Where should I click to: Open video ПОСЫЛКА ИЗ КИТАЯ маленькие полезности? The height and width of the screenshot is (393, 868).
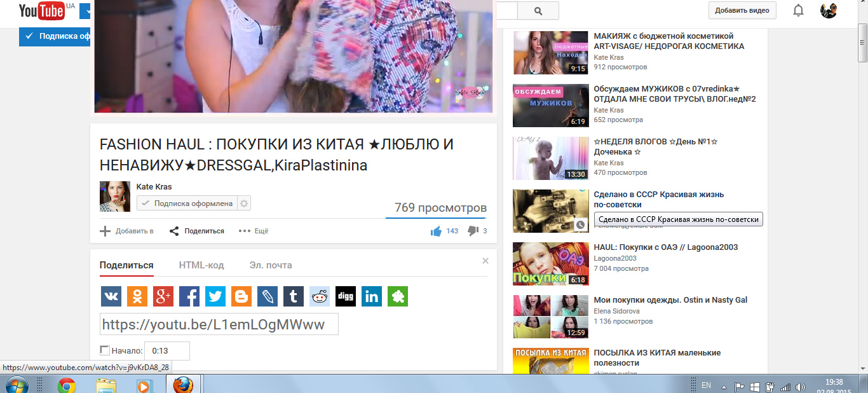tap(657, 357)
